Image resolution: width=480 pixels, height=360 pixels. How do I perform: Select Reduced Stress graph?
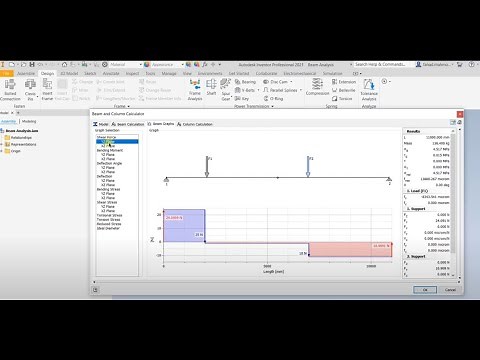(x=109, y=224)
